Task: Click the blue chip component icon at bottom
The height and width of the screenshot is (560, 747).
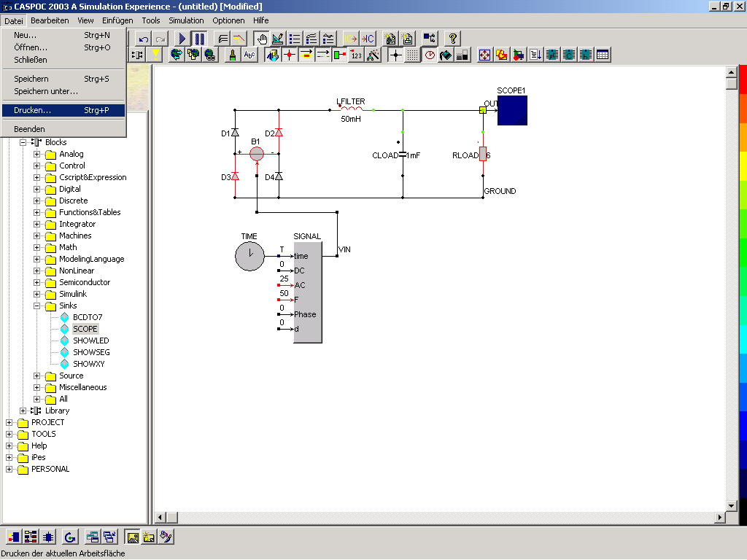Action: click(x=48, y=537)
